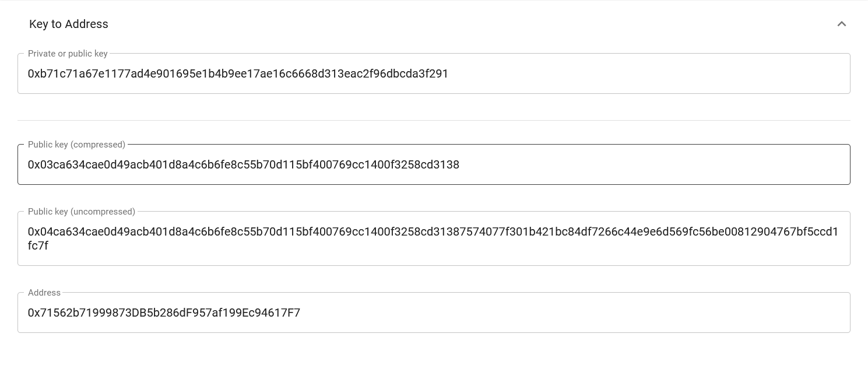Click the 'Address' field label
The width and height of the screenshot is (868, 365).
tap(44, 293)
